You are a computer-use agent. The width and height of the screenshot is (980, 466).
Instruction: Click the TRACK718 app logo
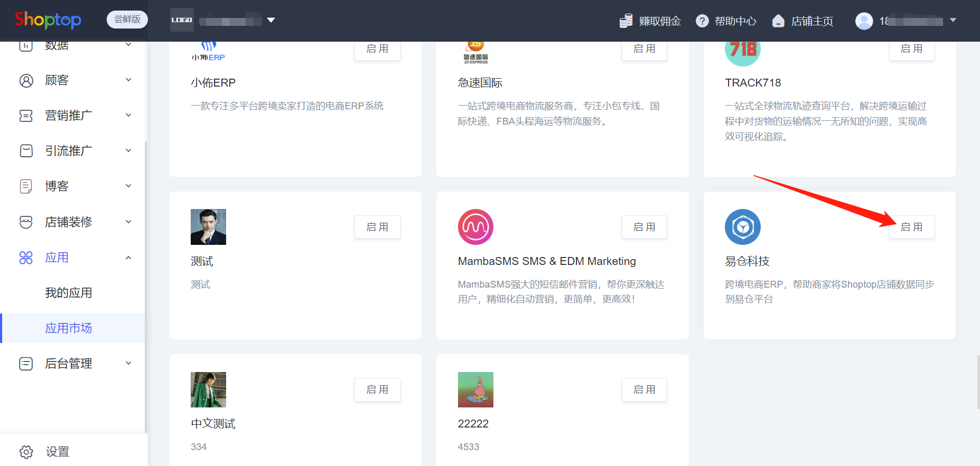point(743,54)
